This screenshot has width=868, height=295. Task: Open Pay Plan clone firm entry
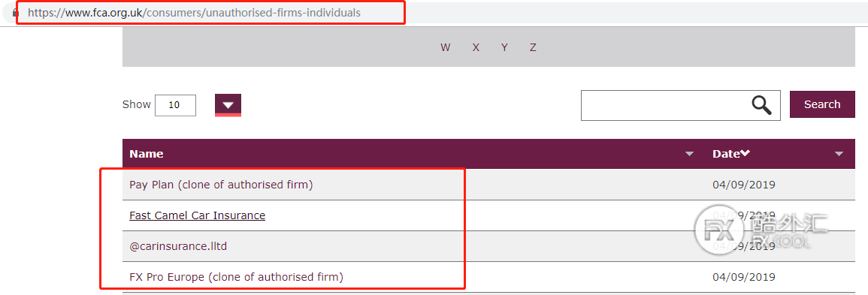coord(221,185)
